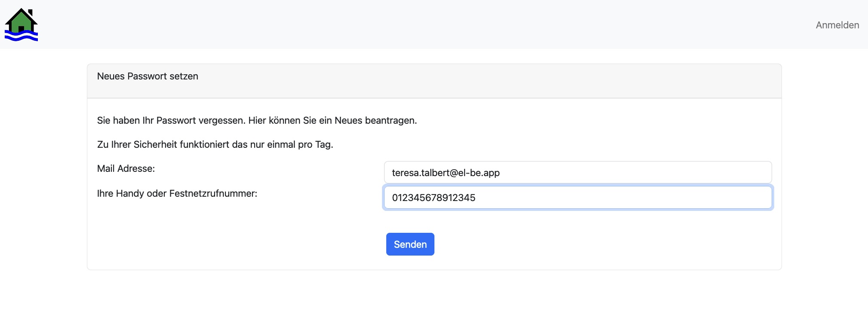Open the Anmelden login link
868x323 pixels.
tap(837, 25)
